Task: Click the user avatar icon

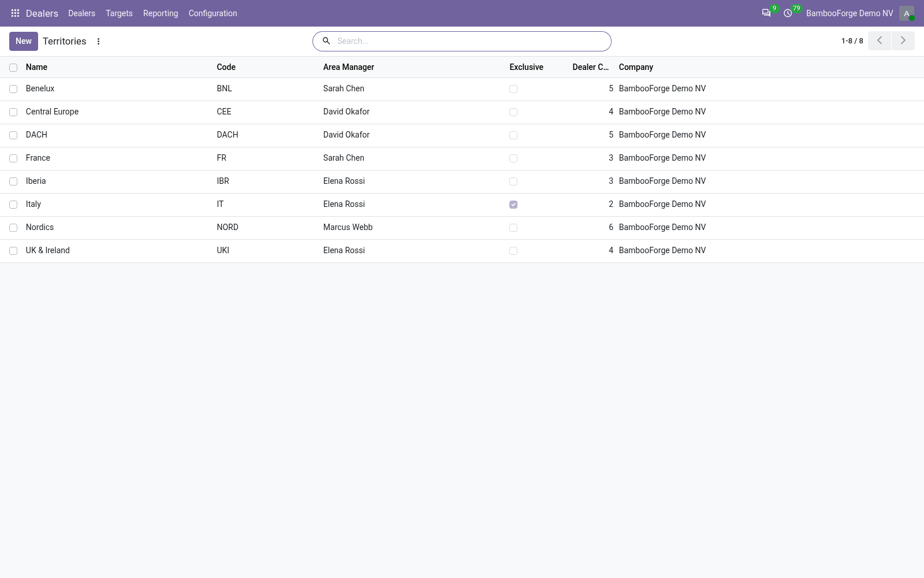Action: click(x=907, y=13)
